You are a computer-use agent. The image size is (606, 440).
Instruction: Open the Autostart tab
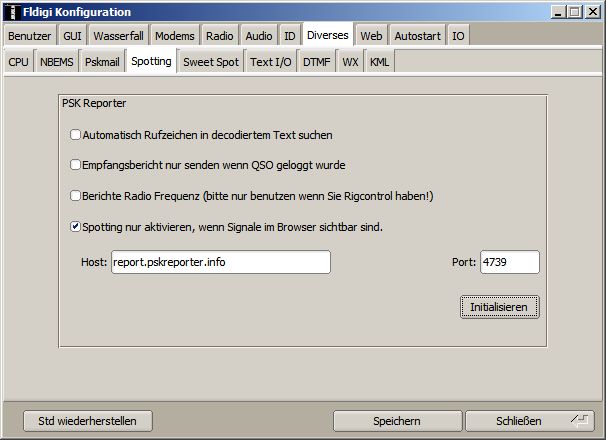[416, 36]
